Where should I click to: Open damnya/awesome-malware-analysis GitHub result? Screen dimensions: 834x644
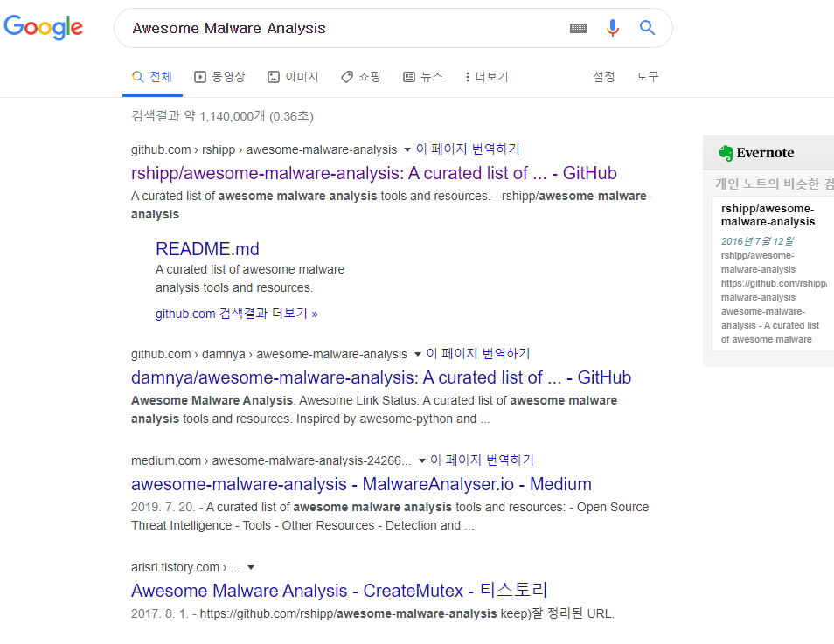[x=381, y=377]
